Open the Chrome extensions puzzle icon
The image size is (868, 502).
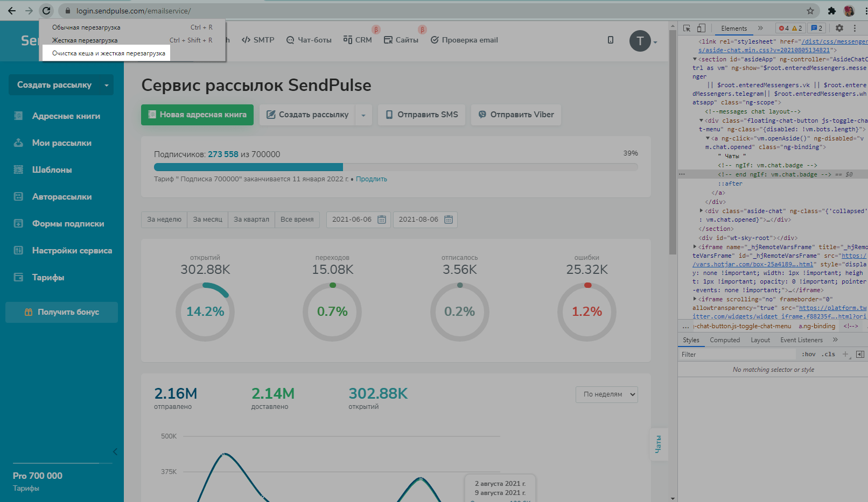831,11
